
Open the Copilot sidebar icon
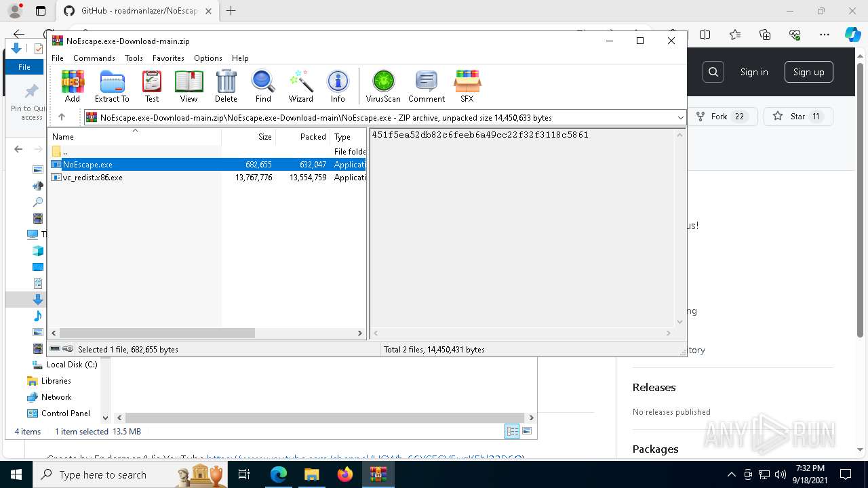(853, 35)
